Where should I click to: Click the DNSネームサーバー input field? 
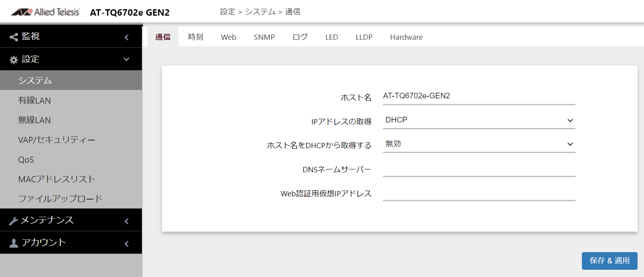click(479, 169)
